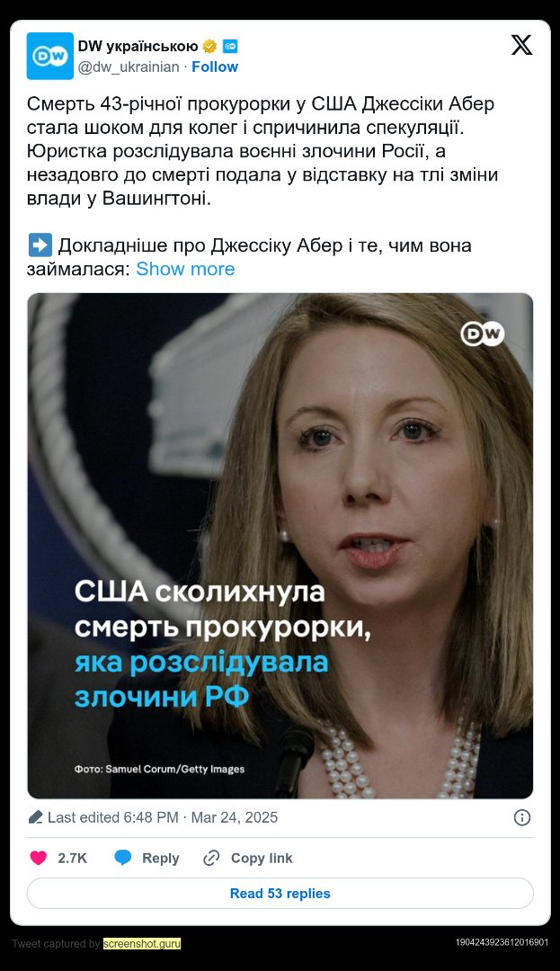
Task: Like the tweet with heart icon
Action: [39, 858]
